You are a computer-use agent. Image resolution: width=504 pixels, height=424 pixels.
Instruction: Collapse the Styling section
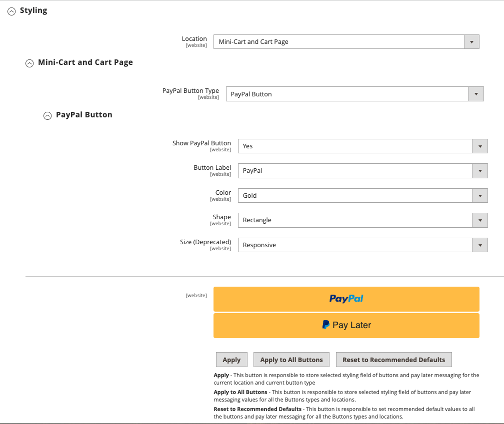11,11
